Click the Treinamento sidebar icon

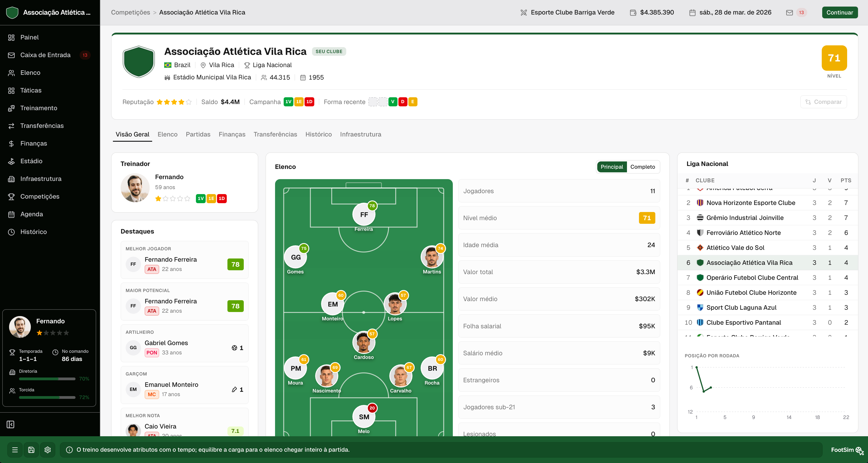pyautogui.click(x=12, y=108)
